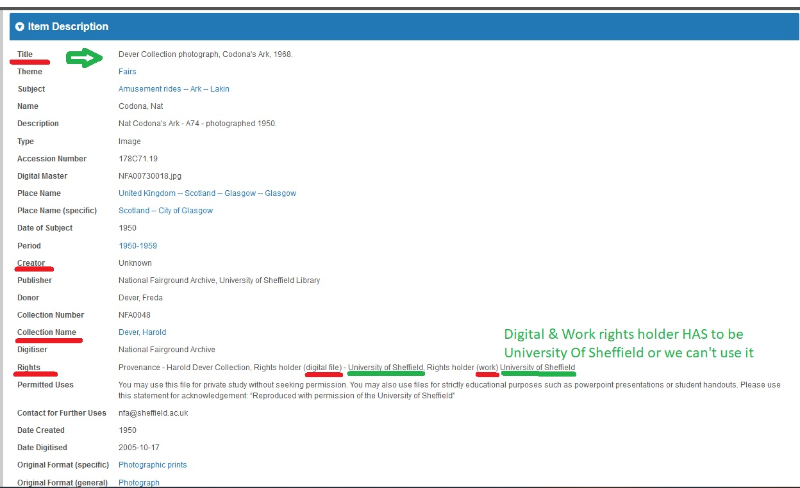Open United Kingdom -- Scotland -- Glasgow link
The image size is (800, 488).
(207, 193)
